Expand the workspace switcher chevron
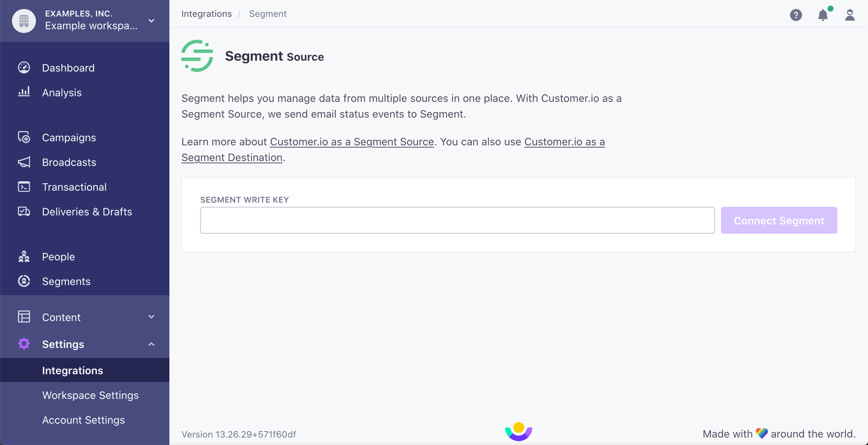 (151, 21)
